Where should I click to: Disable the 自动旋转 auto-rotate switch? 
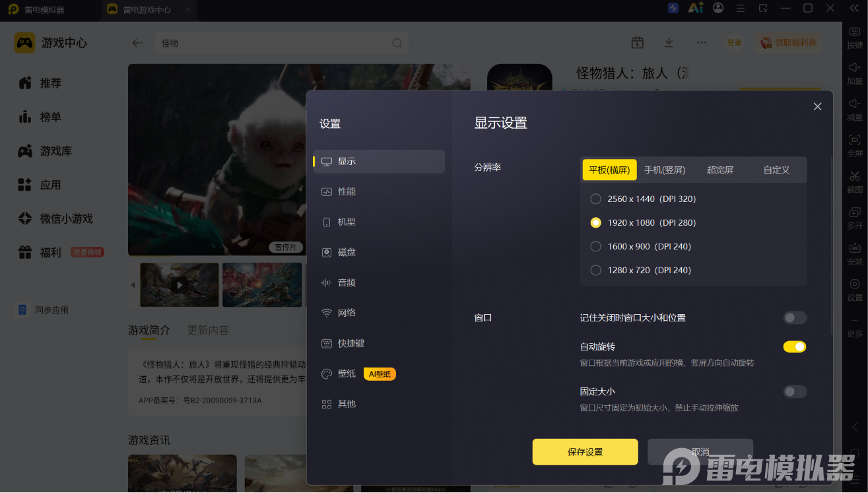[x=795, y=346]
